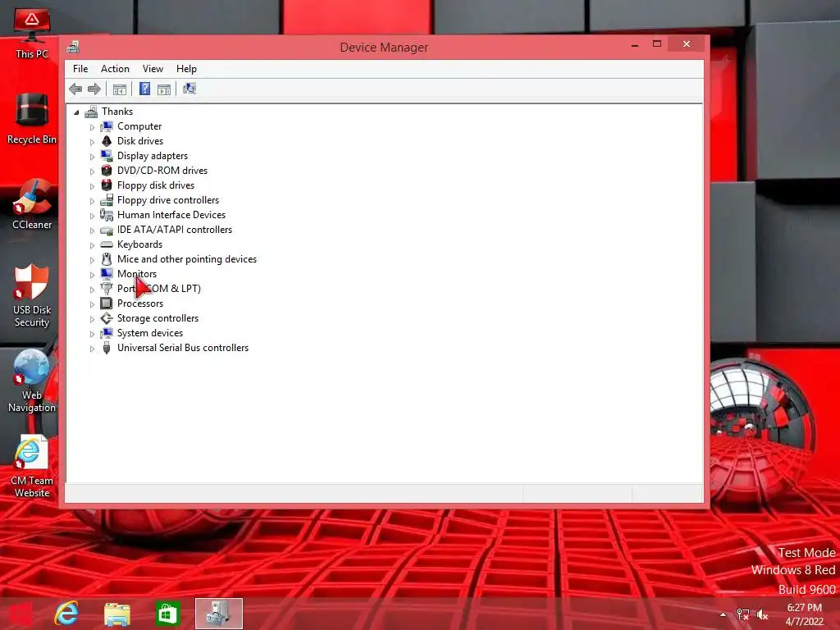
Task: Click the Forward arrow toolbar icon
Action: (x=94, y=89)
